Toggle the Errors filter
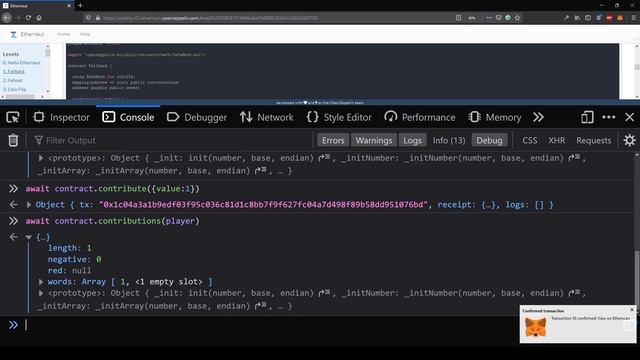This screenshot has width=640, height=360. tap(333, 140)
